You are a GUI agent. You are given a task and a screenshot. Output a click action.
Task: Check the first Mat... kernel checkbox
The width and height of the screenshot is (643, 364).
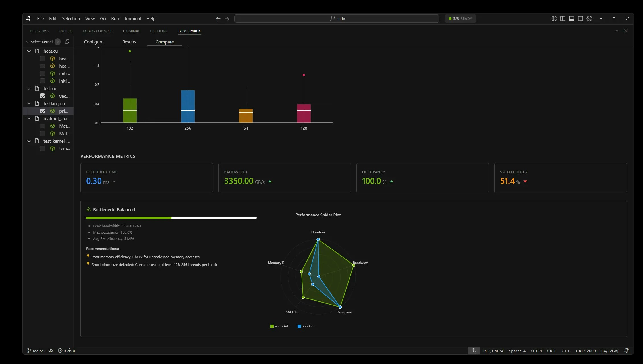pyautogui.click(x=43, y=126)
